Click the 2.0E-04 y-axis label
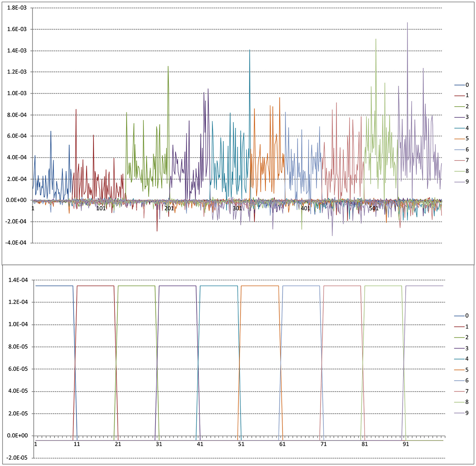 (17, 179)
